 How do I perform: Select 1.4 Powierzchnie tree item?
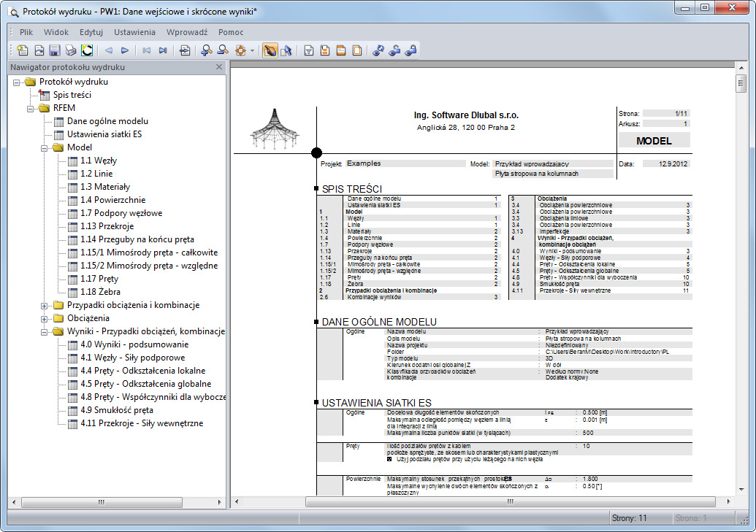click(112, 199)
